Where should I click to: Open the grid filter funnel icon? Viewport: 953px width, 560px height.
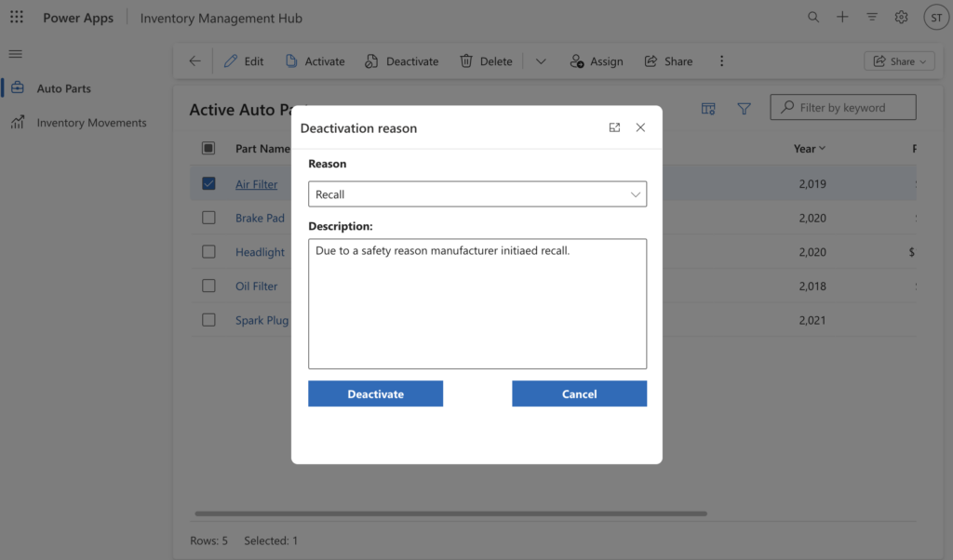744,109
